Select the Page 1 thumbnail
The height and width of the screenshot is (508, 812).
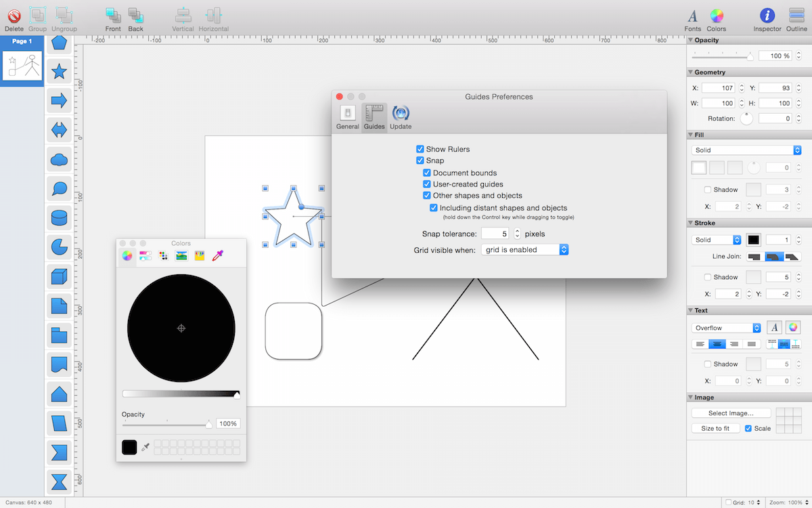[22, 66]
